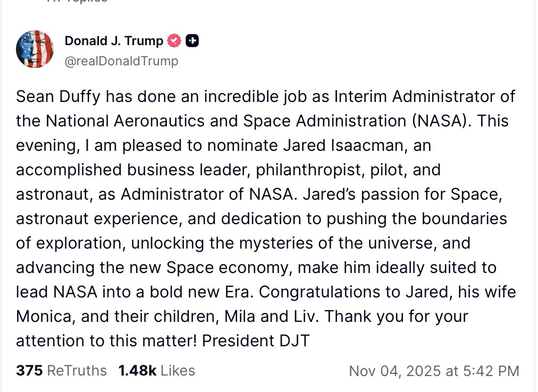Click the black plus badge icon
This screenshot has width=538, height=392.
coord(193,40)
